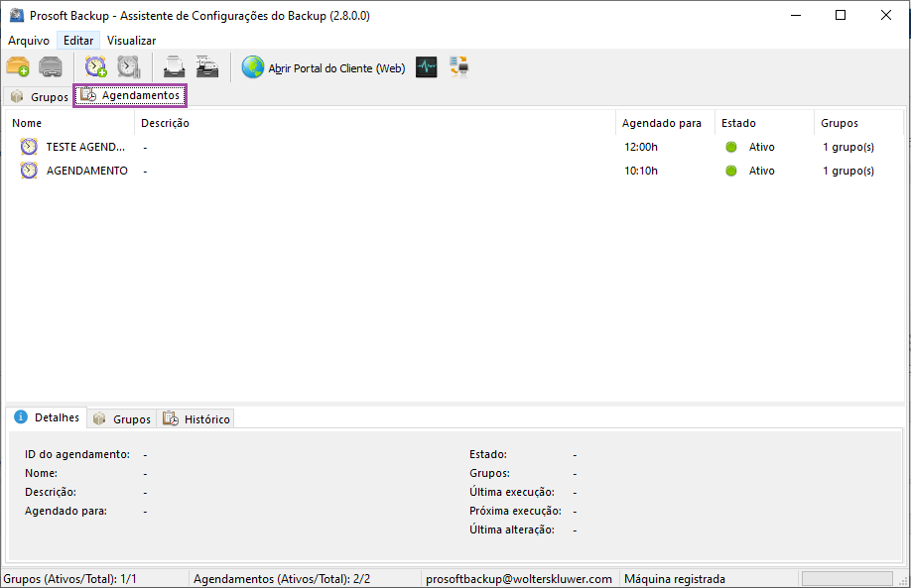Click the Grupos (Ativos/Total): 1/1 status

[69, 579]
